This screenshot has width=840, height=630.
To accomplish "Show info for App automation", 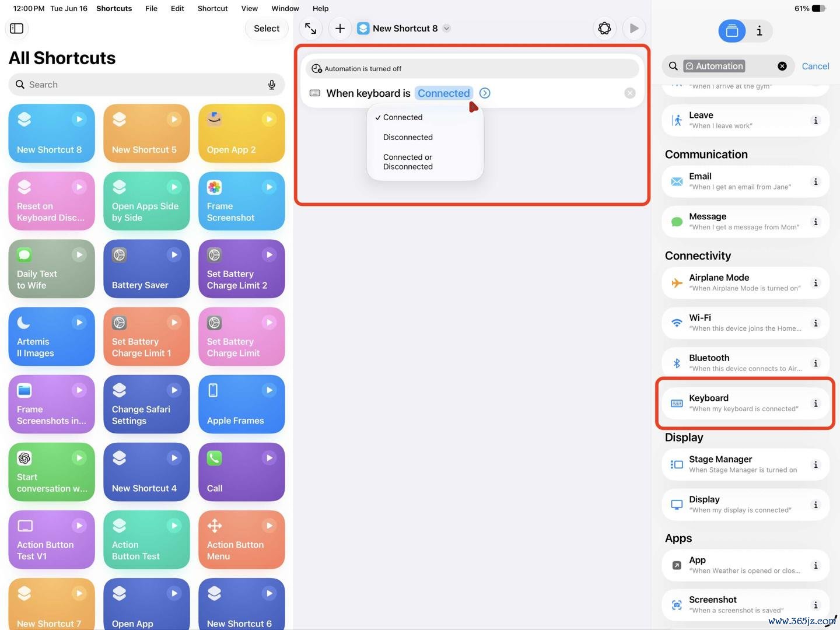I will 815,565.
